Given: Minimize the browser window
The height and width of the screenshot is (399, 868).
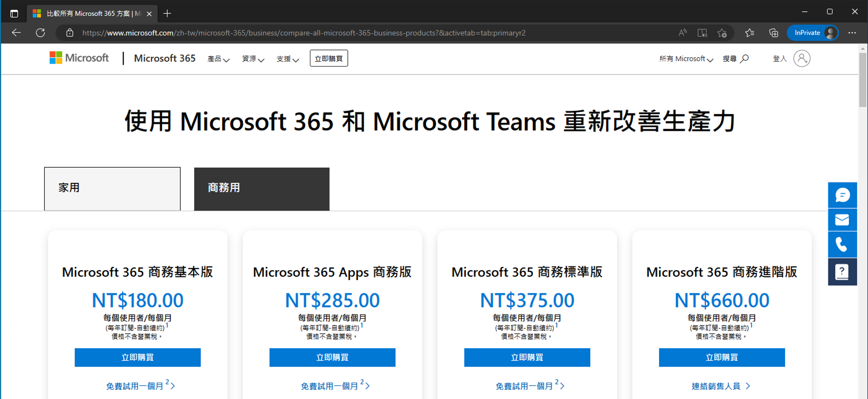Looking at the screenshot, I should pyautogui.click(x=804, y=12).
